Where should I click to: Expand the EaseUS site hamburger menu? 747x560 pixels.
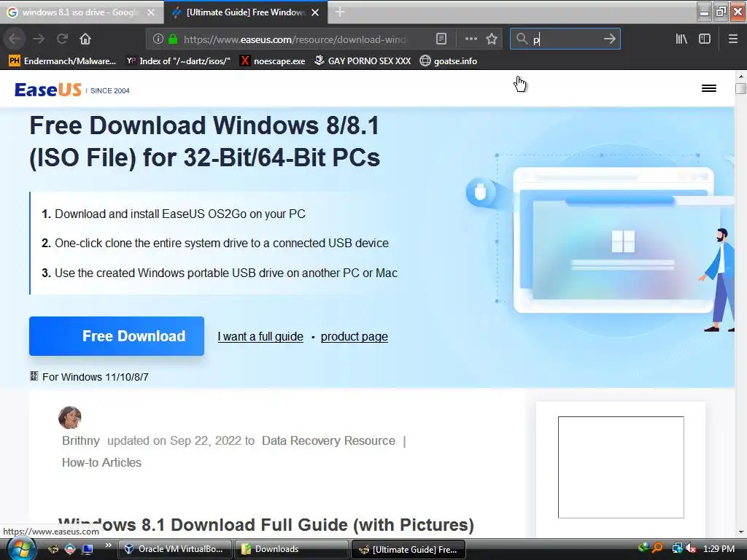(709, 88)
